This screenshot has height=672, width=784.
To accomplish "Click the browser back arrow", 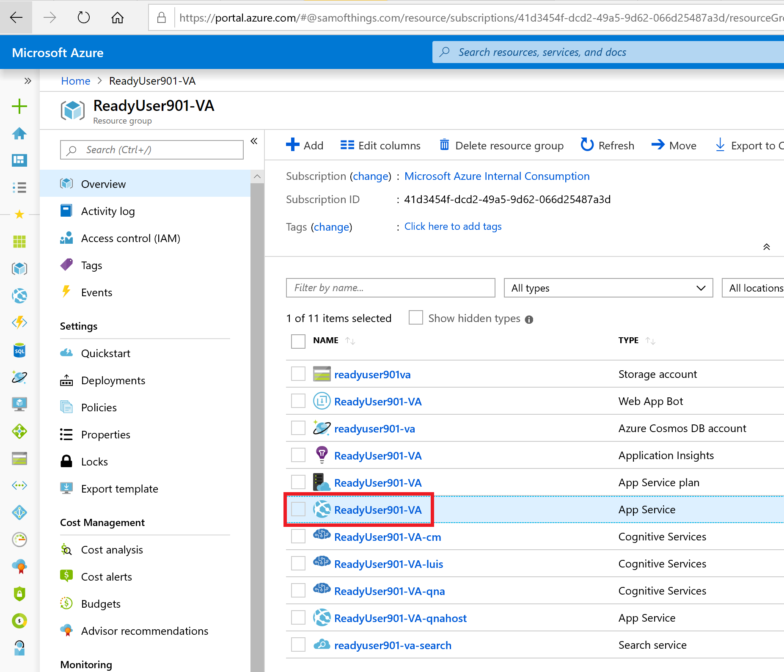I will [16, 17].
